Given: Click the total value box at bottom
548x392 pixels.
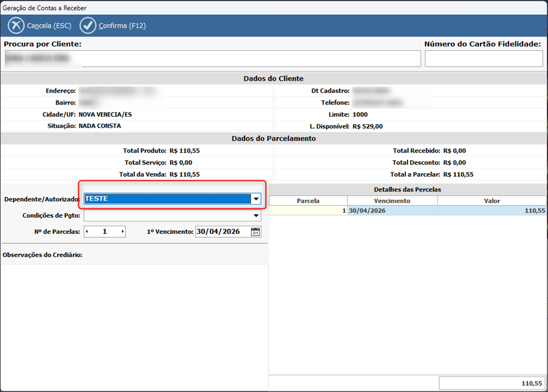Looking at the screenshot, I should point(491,383).
